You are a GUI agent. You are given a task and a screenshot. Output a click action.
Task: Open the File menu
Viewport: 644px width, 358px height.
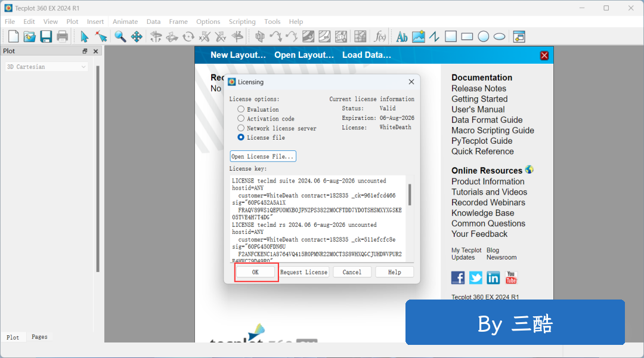10,21
